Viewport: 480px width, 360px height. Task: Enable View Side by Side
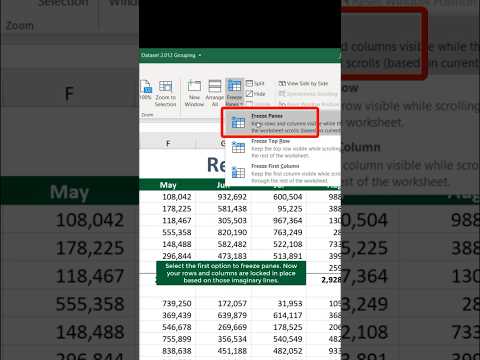pyautogui.click(x=303, y=83)
